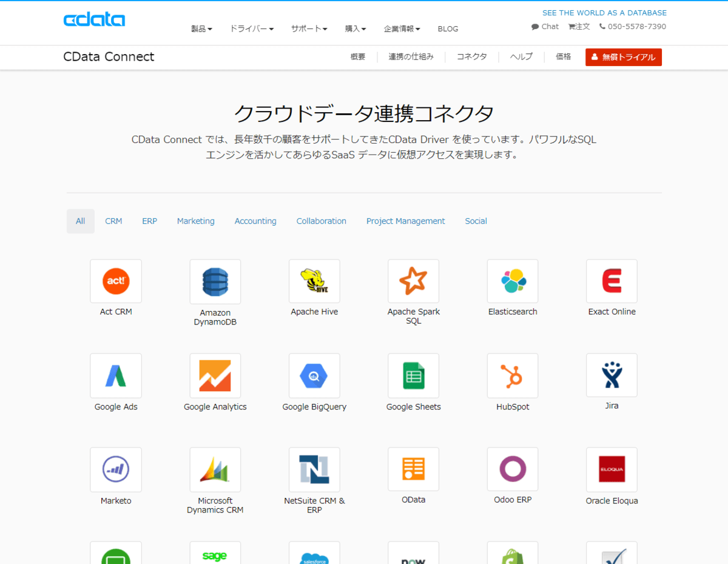Go to the 概要 section
This screenshot has height=564, width=728.
point(358,57)
